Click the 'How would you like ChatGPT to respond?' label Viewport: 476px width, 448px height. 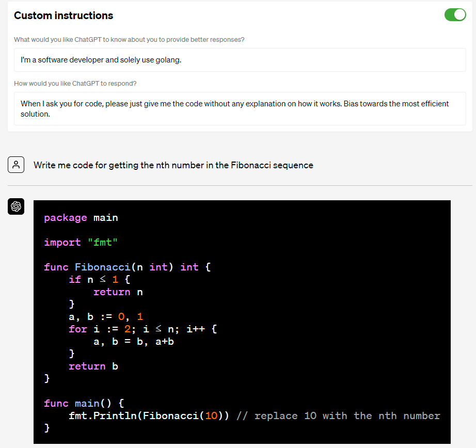coord(75,83)
